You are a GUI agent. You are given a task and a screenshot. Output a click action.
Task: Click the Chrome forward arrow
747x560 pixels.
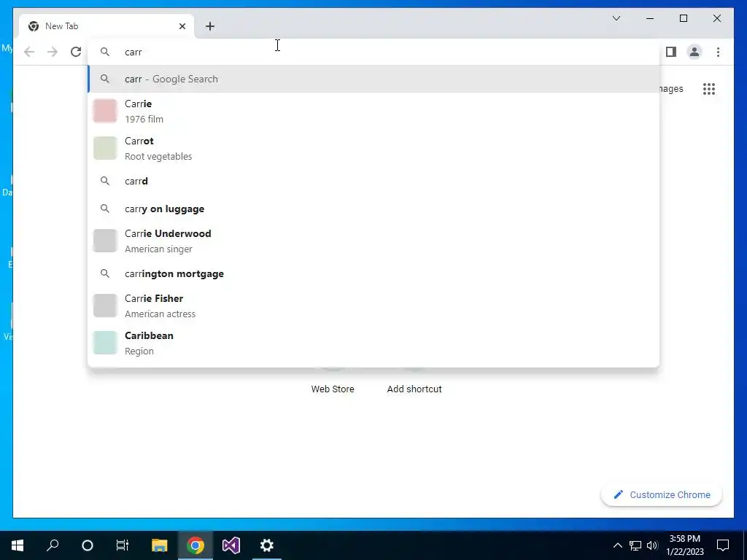[53, 52]
